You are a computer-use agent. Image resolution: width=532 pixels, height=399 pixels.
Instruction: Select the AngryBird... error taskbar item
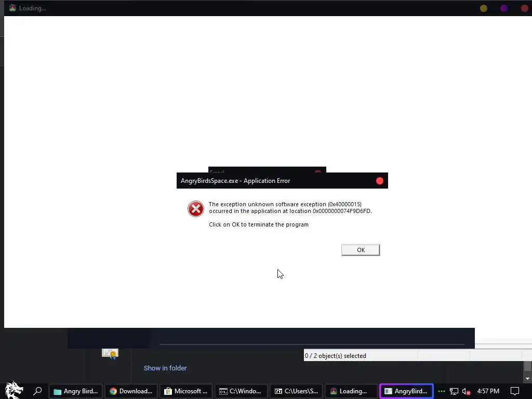click(x=406, y=391)
